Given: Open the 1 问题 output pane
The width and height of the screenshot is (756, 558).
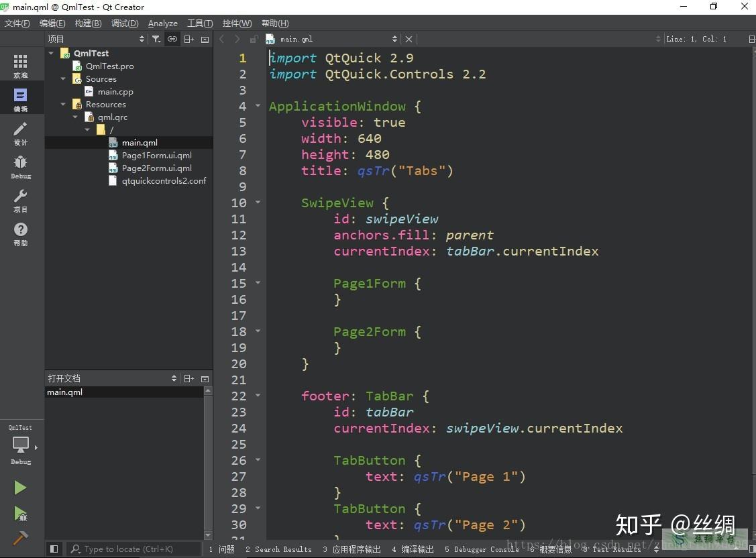Looking at the screenshot, I should (221, 549).
